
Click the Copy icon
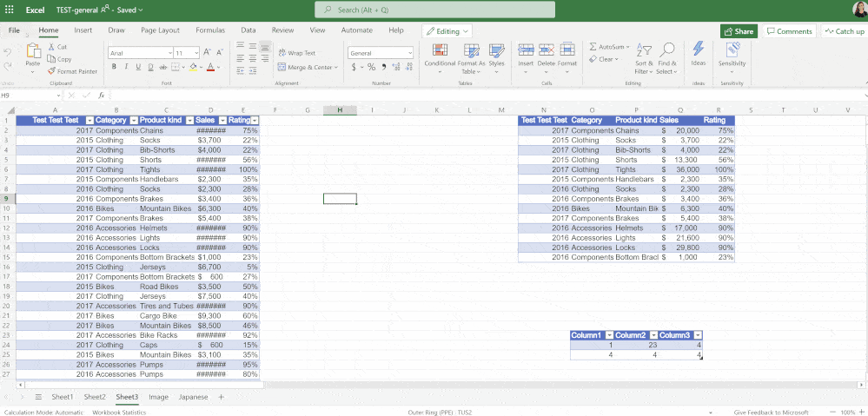coord(51,59)
